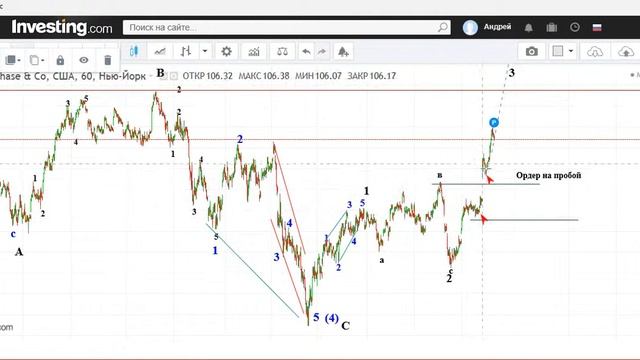Click the ОТКР 106.32 value
The width and height of the screenshot is (640, 360).
pos(207,76)
